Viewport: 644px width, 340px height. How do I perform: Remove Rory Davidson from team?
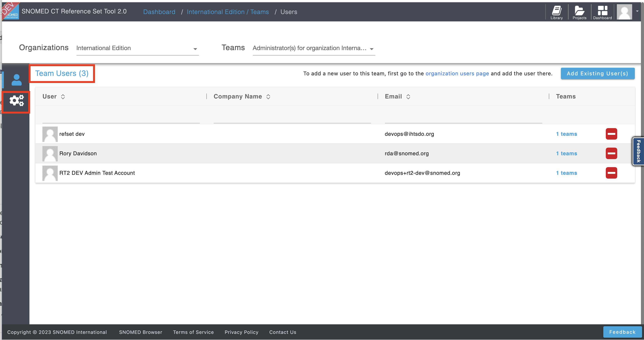(x=611, y=153)
